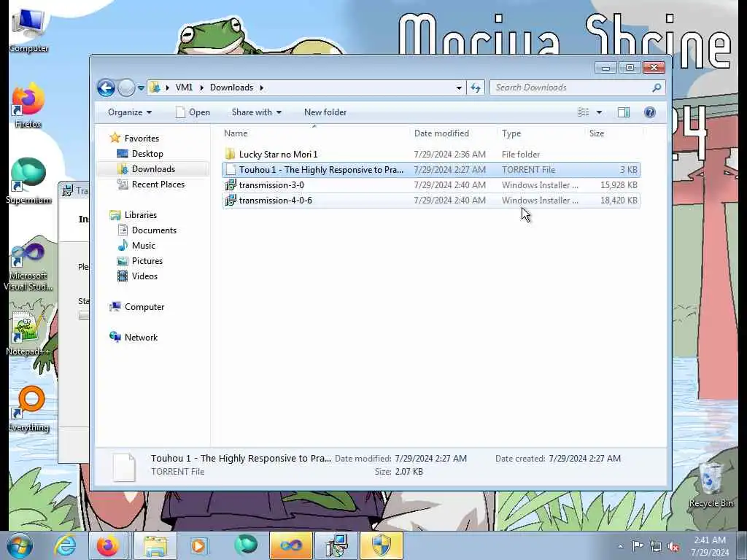Expand arrow after Downloads in breadcrumb
Viewport: 747px width, 560px height.
point(262,87)
